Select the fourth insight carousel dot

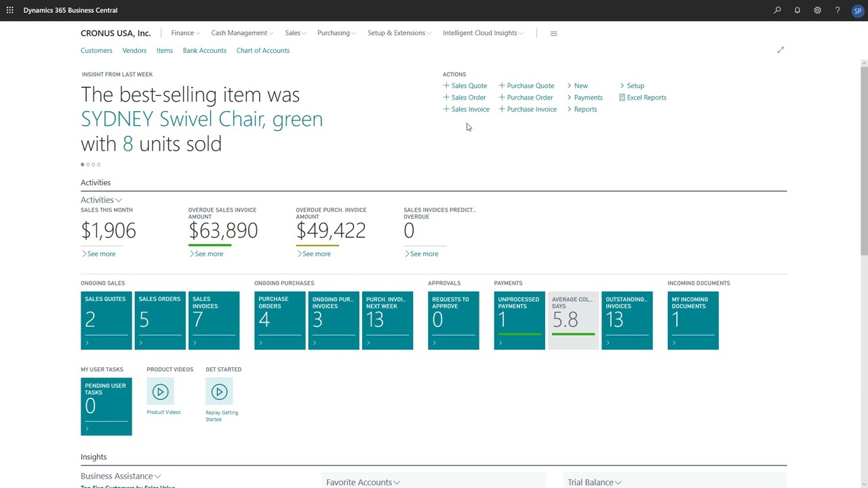click(99, 165)
